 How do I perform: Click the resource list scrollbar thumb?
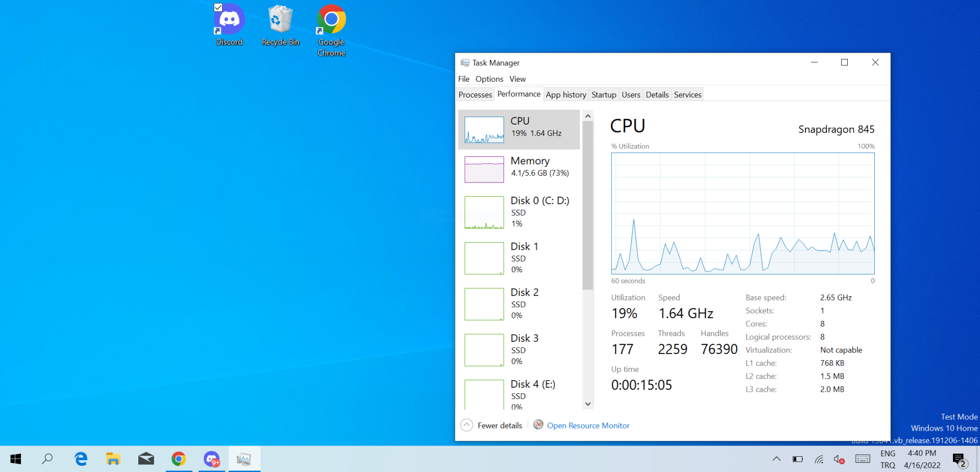point(588,205)
